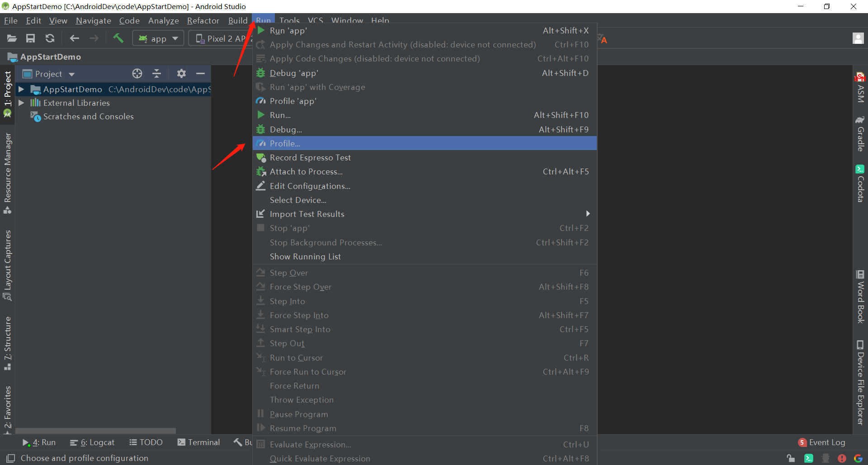Expand the External Libraries node
This screenshot has width=868, height=465.
point(21,103)
